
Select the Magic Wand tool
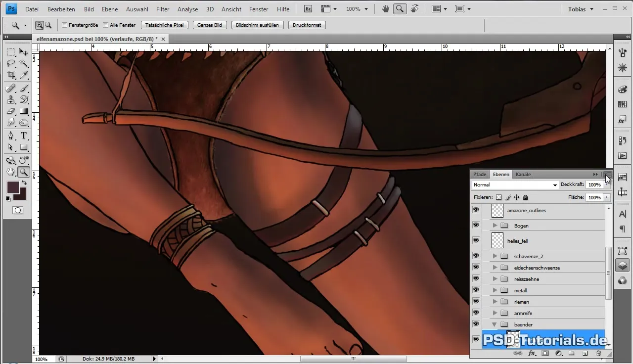point(24,64)
